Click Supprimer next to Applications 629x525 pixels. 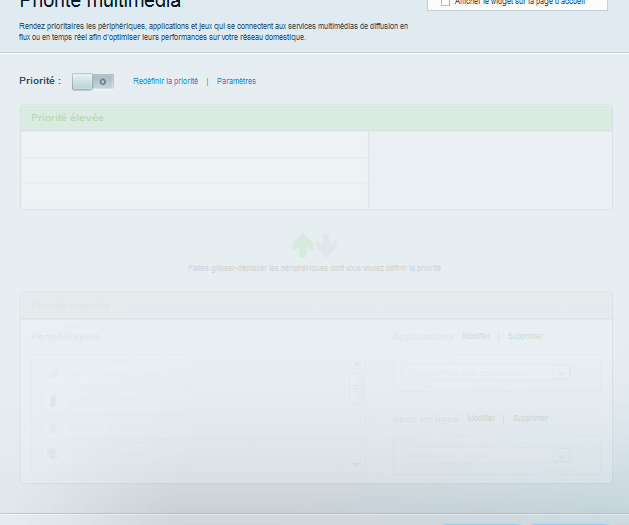(x=525, y=337)
